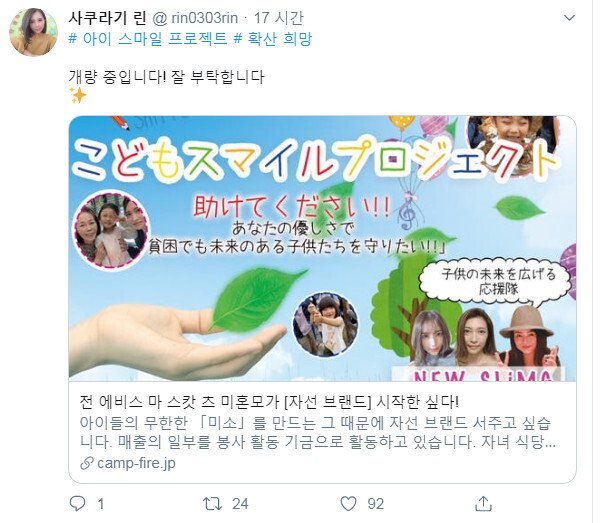Like the tweet with the heart icon
600x523 pixels.
pyautogui.click(x=348, y=503)
